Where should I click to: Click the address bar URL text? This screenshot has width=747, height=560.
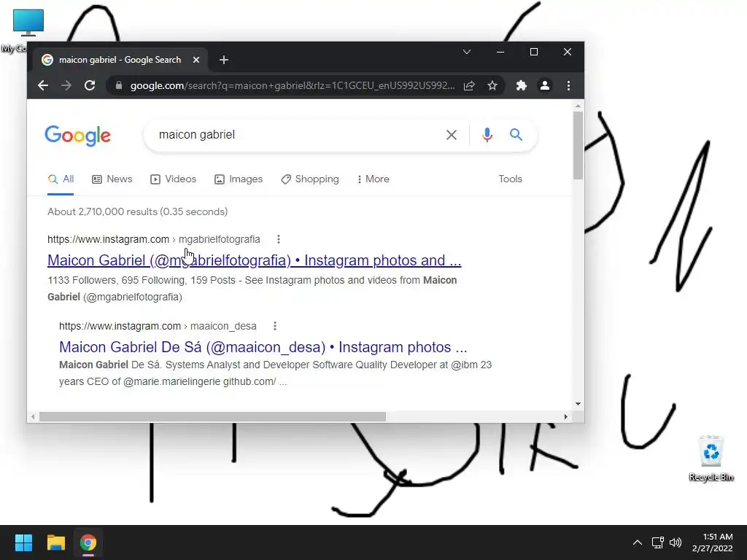293,86
